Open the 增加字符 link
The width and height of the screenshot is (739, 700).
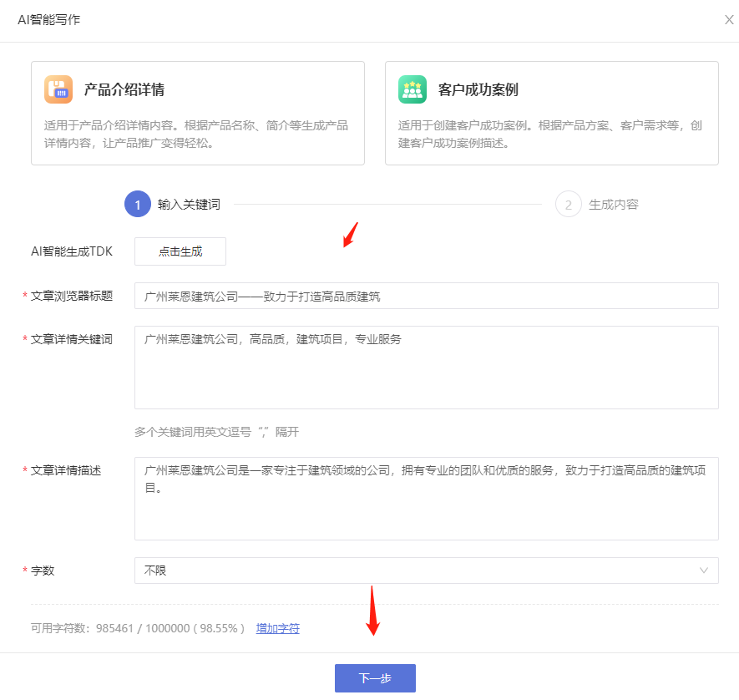coord(278,628)
